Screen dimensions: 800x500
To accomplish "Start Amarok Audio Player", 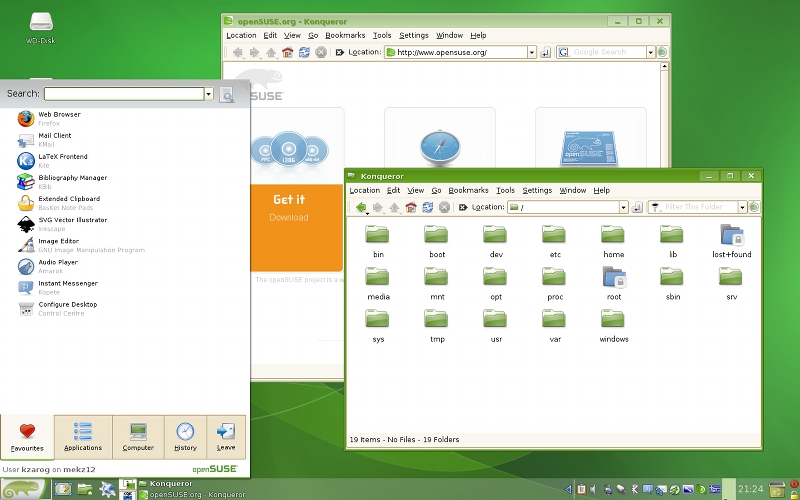I will tap(47, 266).
